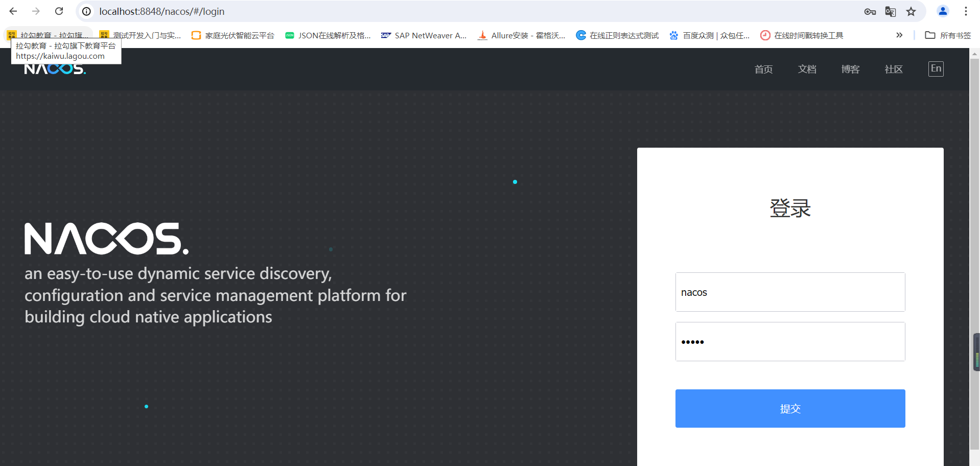Click the browser forward arrow
This screenshot has width=980, height=466.
[x=36, y=11]
